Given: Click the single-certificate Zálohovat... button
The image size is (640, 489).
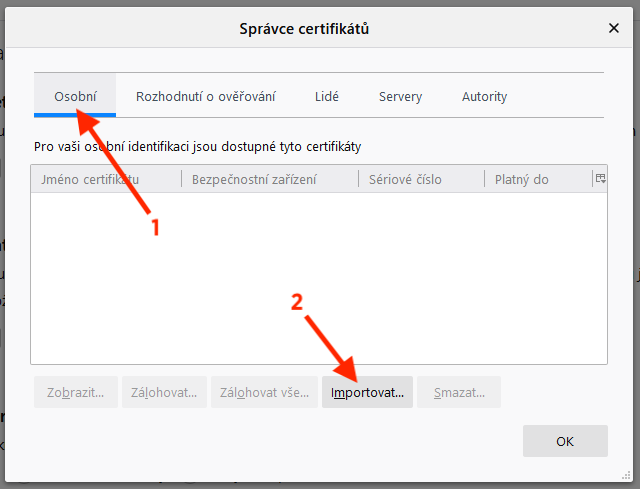Looking at the screenshot, I should (164, 393).
